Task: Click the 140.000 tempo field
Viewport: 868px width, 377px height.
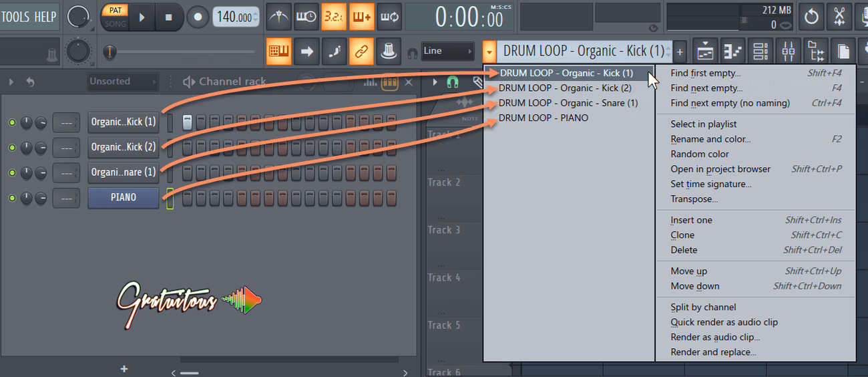Action: [x=235, y=17]
